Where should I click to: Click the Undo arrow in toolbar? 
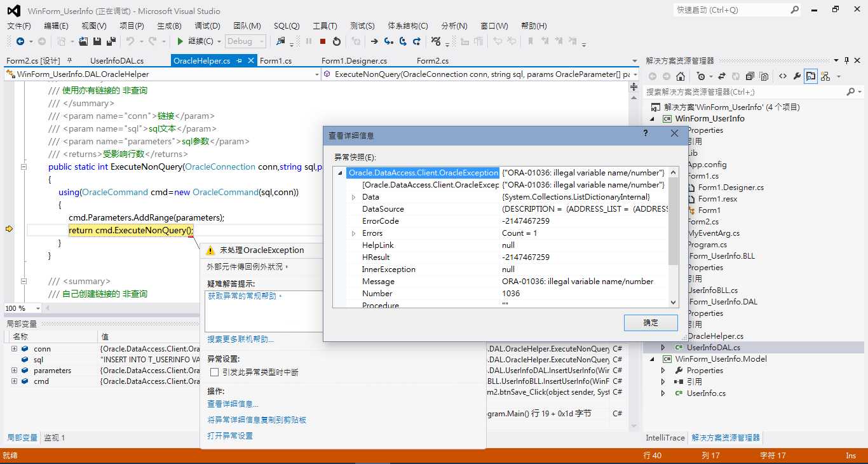click(130, 41)
